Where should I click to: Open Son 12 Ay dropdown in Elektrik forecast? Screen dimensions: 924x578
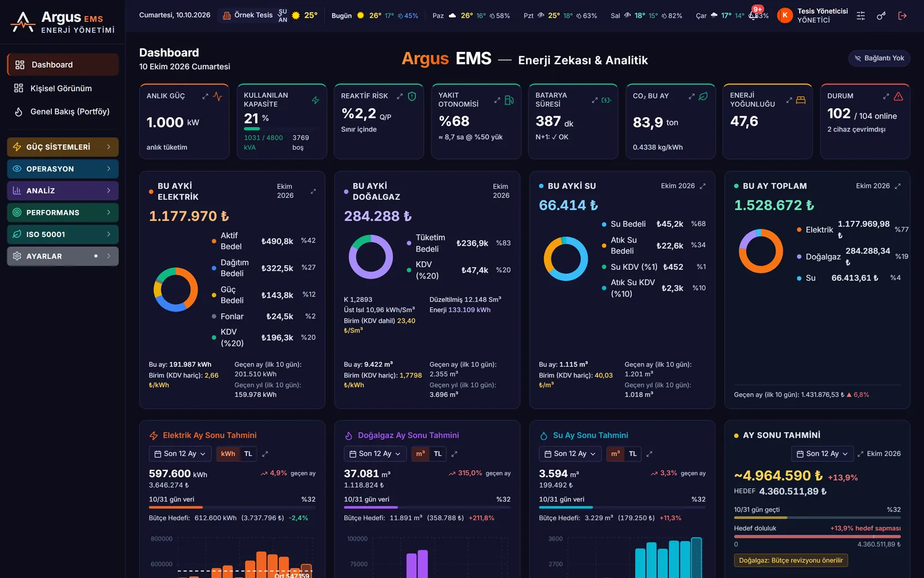click(180, 454)
